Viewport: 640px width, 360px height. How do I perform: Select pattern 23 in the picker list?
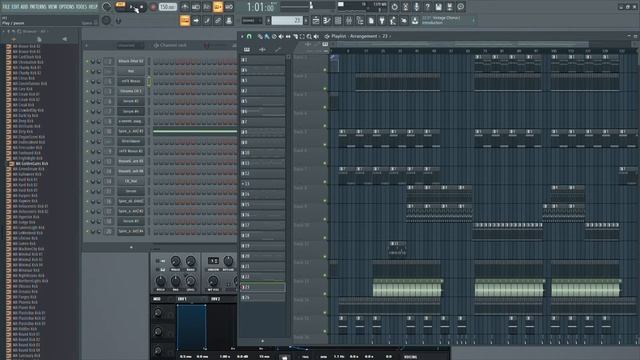263,287
